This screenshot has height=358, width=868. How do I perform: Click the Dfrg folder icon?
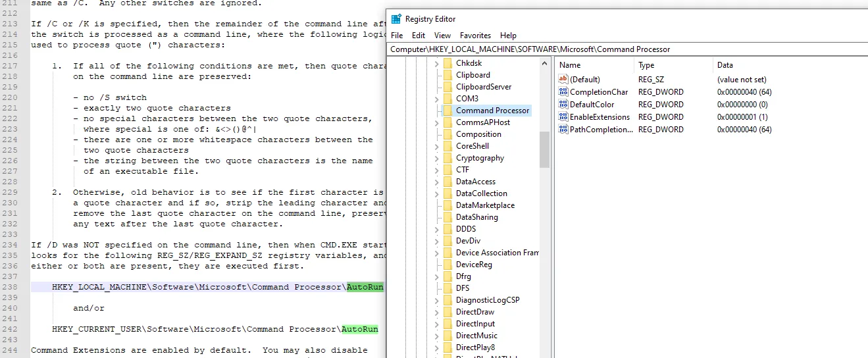pos(447,276)
